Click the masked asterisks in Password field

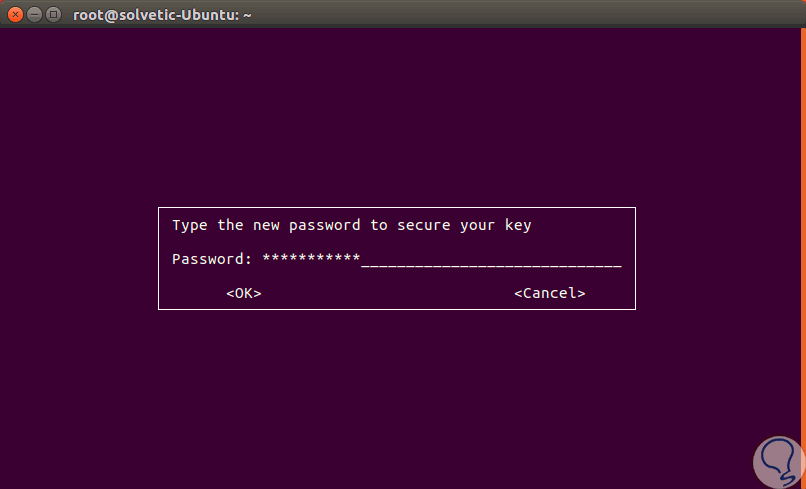(311, 259)
